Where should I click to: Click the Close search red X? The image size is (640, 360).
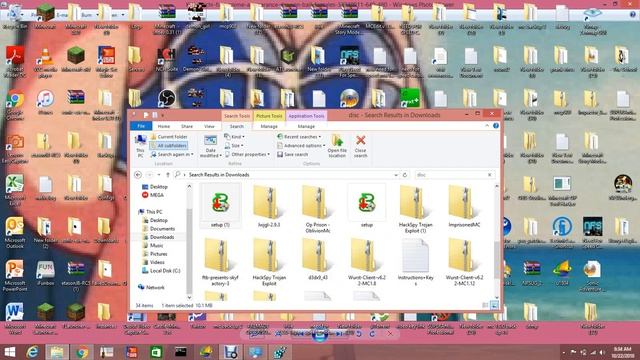(360, 146)
